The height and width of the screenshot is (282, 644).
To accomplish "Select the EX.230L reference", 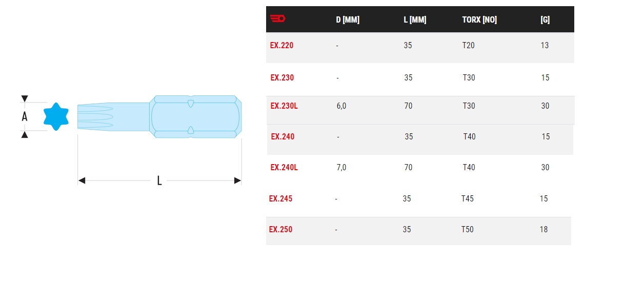I will [x=284, y=106].
